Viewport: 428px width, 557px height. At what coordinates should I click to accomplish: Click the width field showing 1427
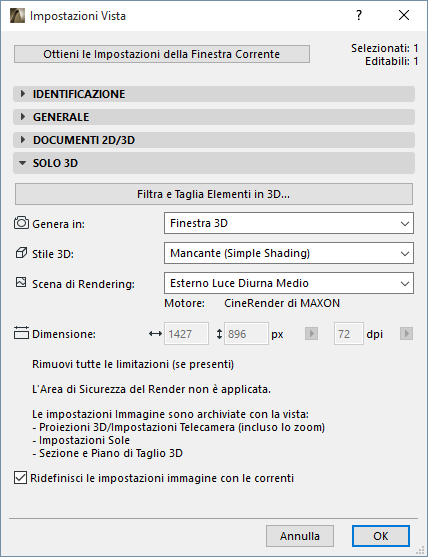click(186, 334)
